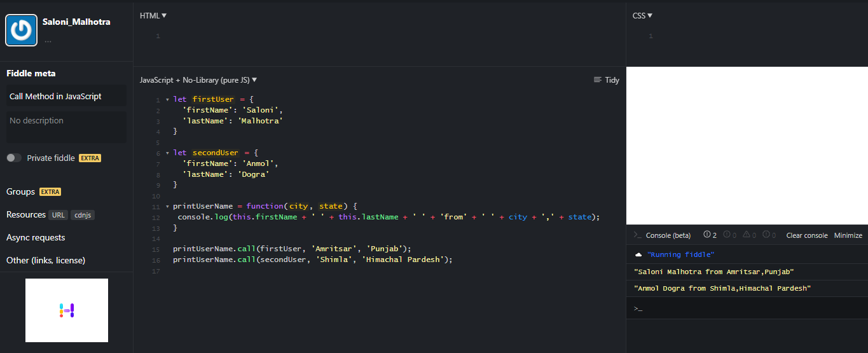Viewport: 868px width, 353px height.
Task: Click the Tidy lines icon
Action: point(597,80)
